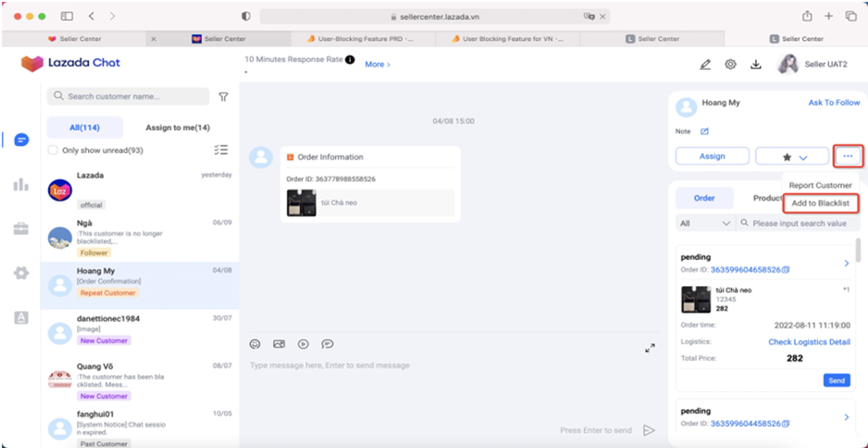This screenshot has width=868, height=448.
Task: Open the translation 'A' sidebar icon
Action: point(21,317)
